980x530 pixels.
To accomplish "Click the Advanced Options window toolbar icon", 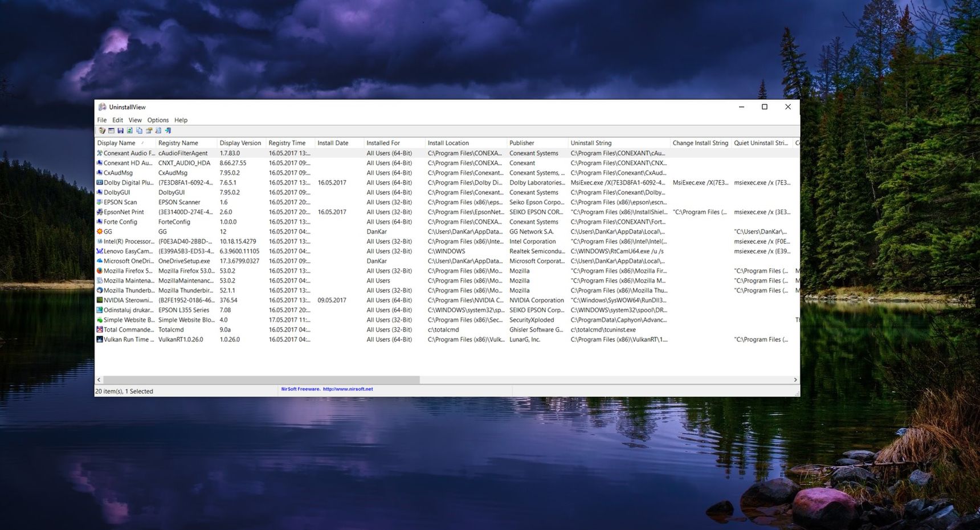I will [x=111, y=131].
